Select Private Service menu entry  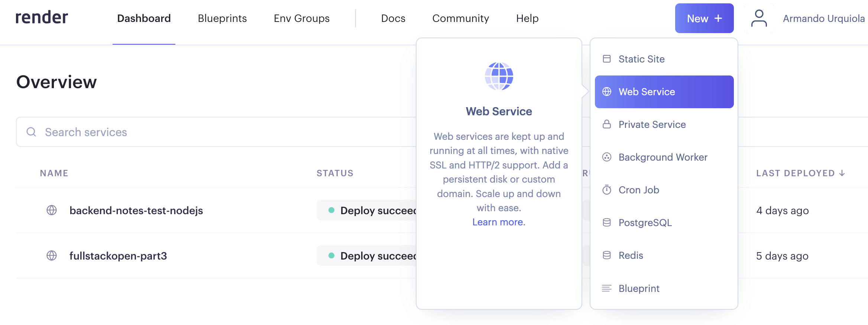(x=664, y=125)
